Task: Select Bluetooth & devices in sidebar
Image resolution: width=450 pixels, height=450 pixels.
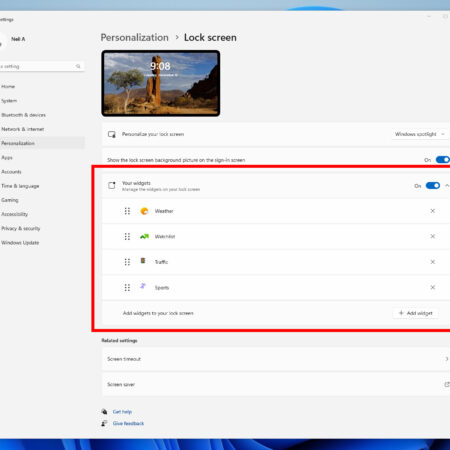Action: click(x=23, y=115)
